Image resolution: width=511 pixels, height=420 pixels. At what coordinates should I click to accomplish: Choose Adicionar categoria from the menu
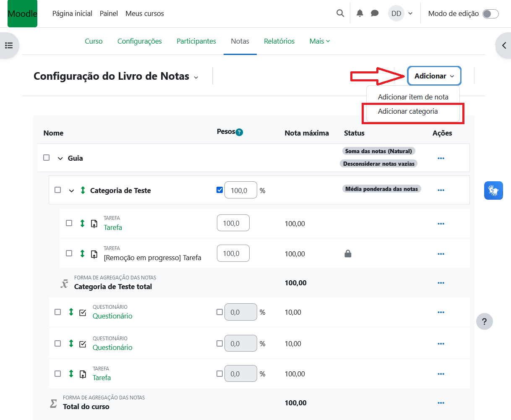point(407,111)
